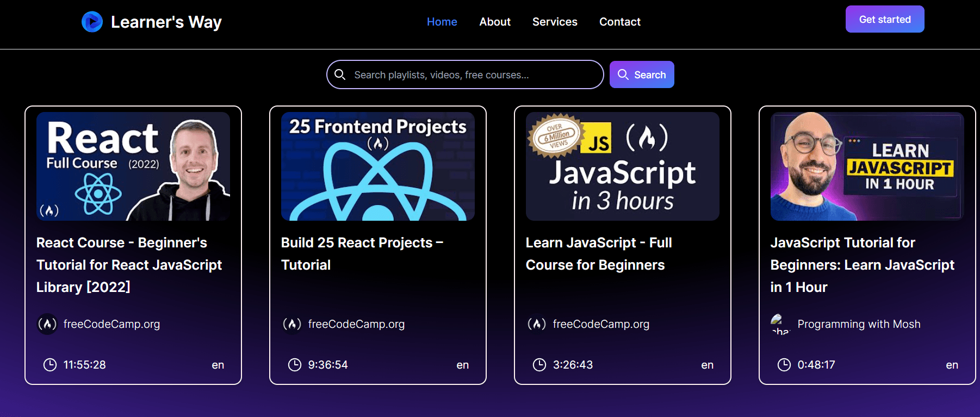Viewport: 980px width, 417px height.
Task: Navigate to the Contact page
Action: (x=619, y=22)
